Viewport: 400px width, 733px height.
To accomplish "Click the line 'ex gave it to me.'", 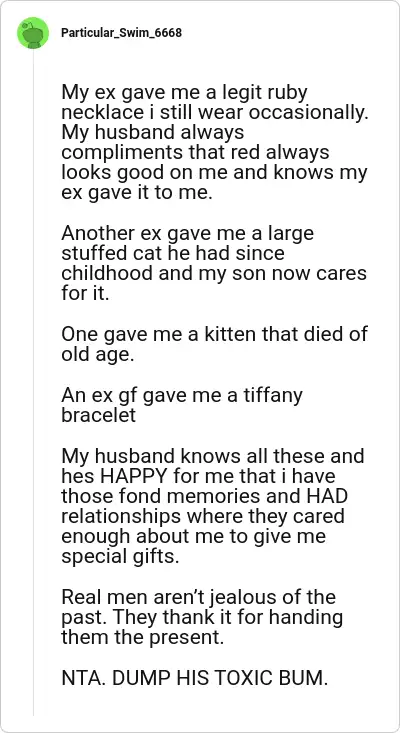I will tap(137, 193).
